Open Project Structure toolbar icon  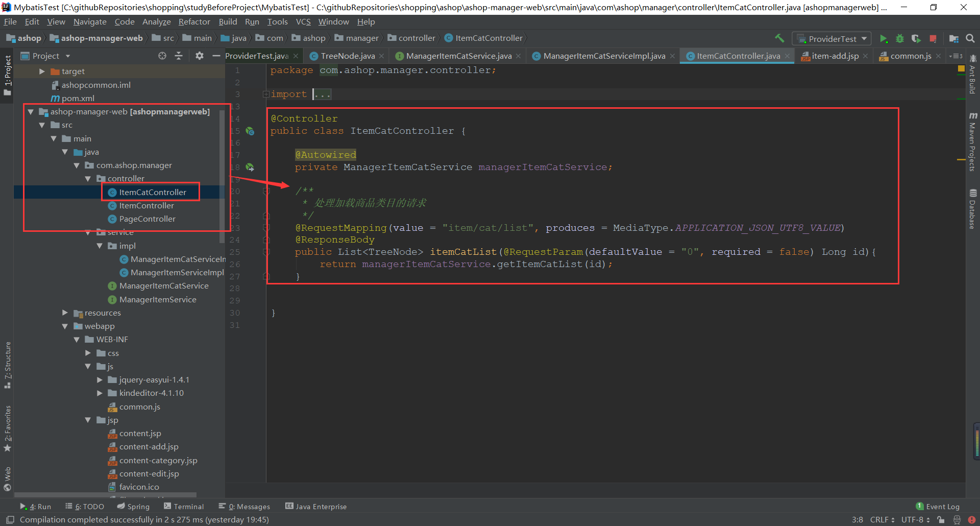(x=953, y=39)
